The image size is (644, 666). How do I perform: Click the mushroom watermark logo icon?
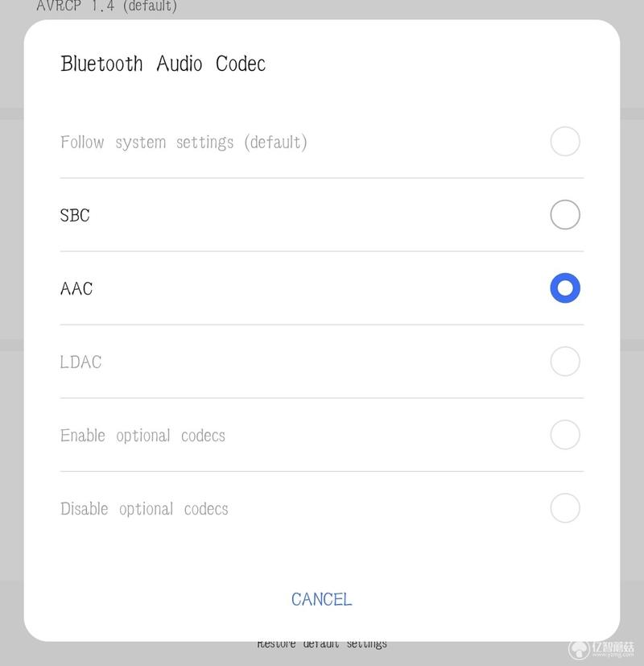click(x=579, y=649)
